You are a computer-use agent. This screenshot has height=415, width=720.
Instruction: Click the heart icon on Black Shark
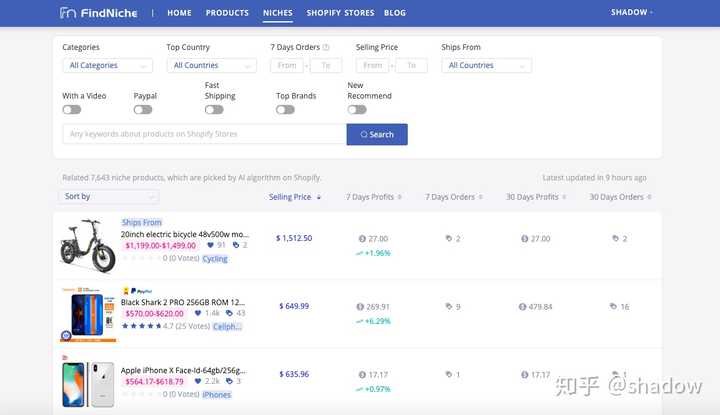click(198, 313)
